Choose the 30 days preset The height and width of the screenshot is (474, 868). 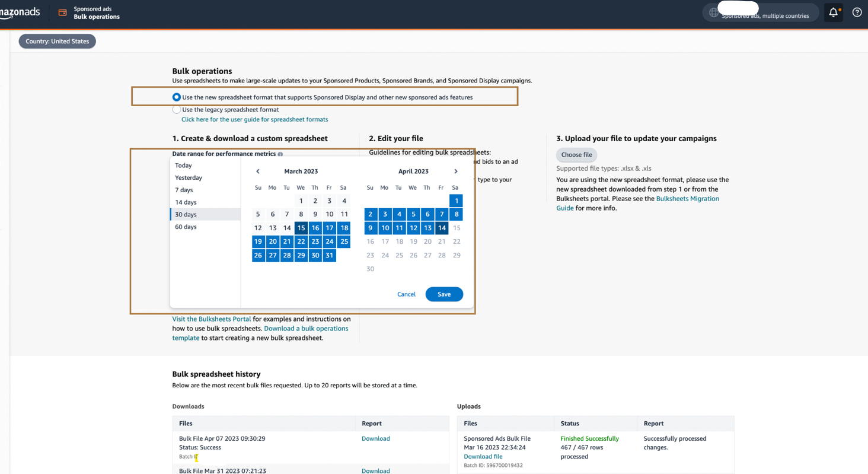[205, 215]
